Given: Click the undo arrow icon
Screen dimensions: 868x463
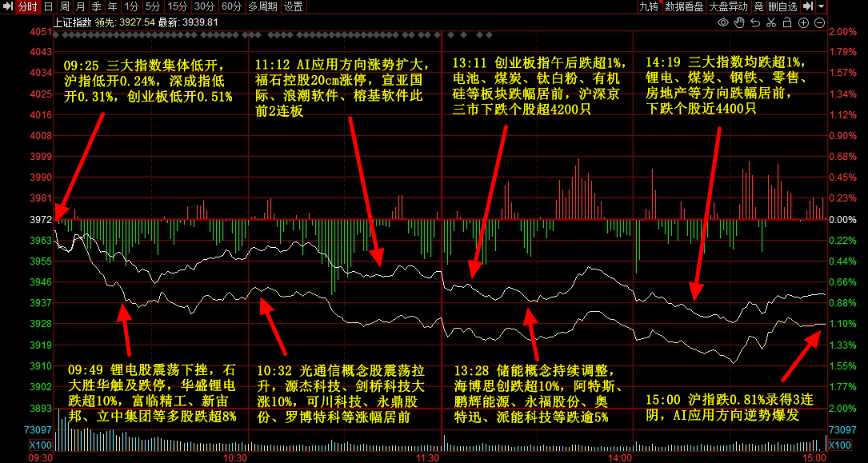Looking at the screenshot, I should pyautogui.click(x=754, y=22).
